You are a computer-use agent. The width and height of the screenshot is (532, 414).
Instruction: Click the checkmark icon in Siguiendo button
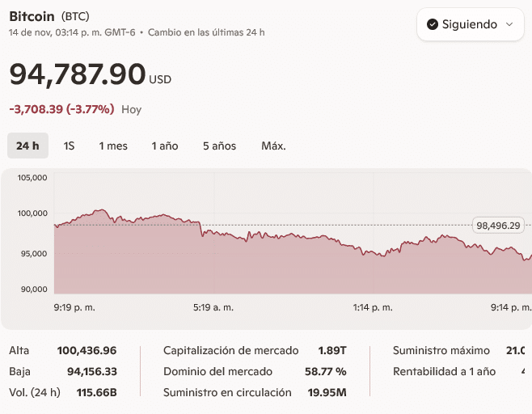tap(433, 24)
